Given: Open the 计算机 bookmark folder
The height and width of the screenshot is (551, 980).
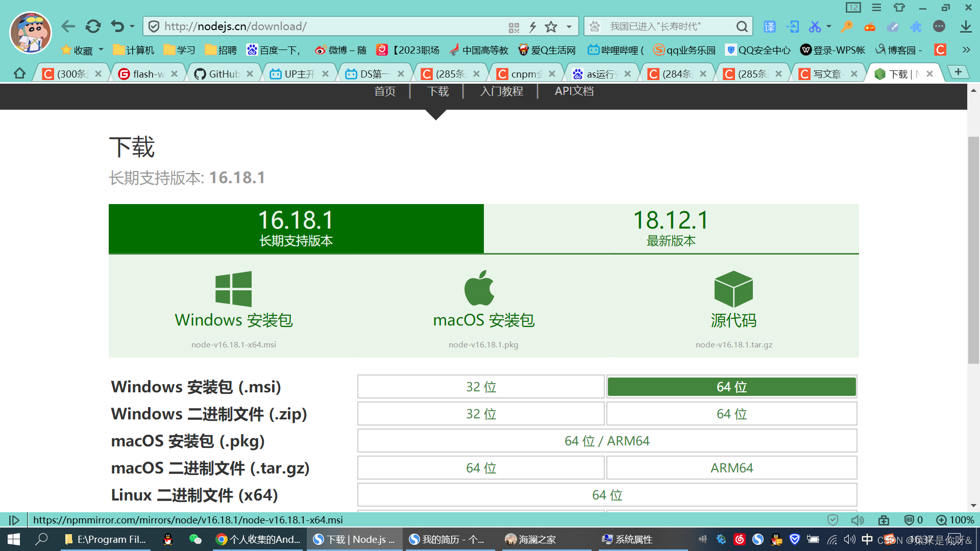Looking at the screenshot, I should 134,50.
